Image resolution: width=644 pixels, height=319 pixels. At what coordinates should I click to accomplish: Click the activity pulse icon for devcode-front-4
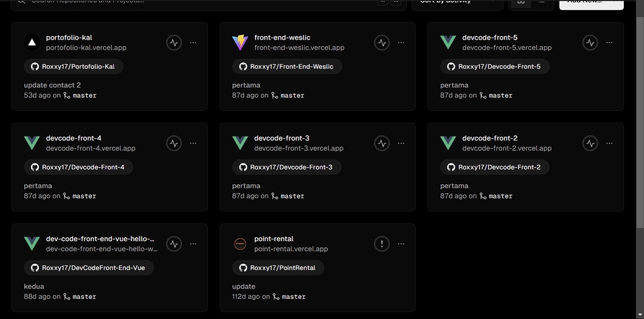point(174,143)
